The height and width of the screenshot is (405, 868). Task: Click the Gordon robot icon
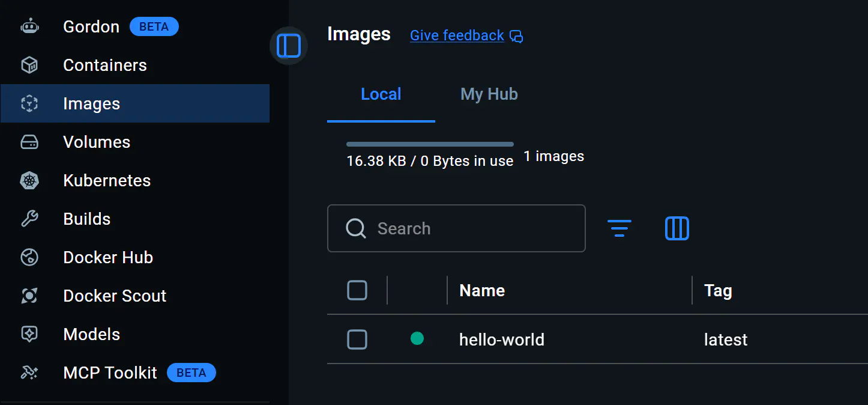tap(29, 26)
